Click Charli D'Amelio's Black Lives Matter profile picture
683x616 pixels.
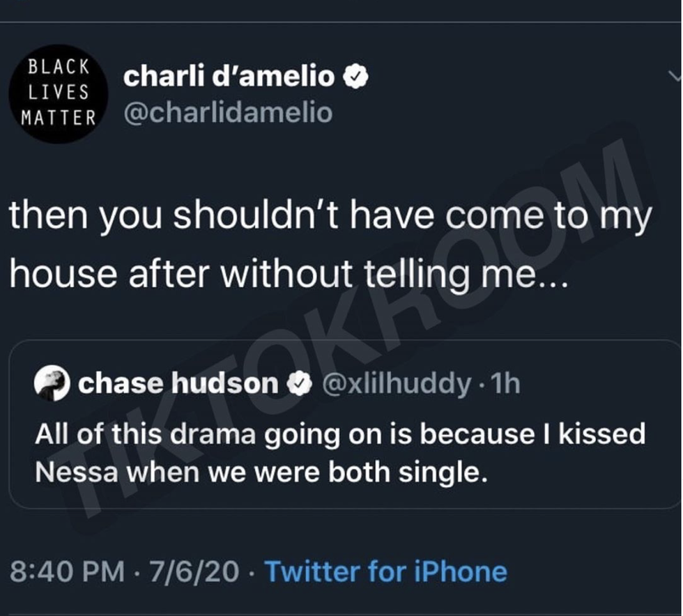click(x=58, y=93)
